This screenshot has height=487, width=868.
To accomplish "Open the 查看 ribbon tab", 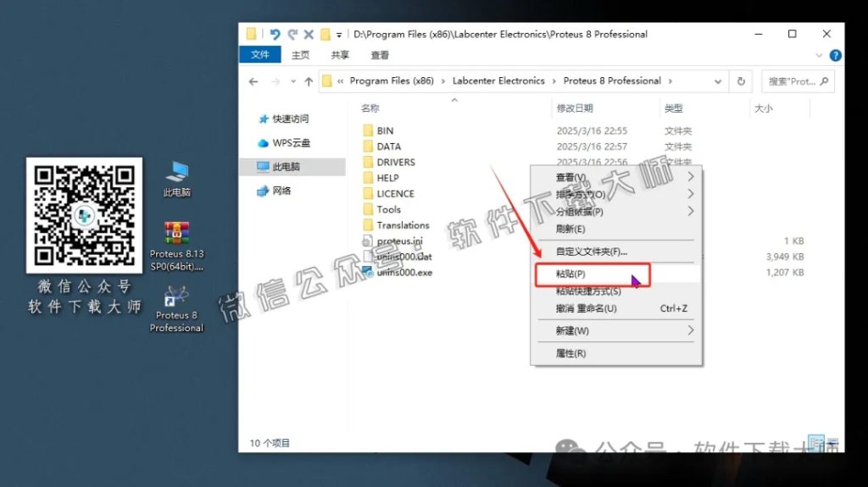I will pyautogui.click(x=380, y=55).
